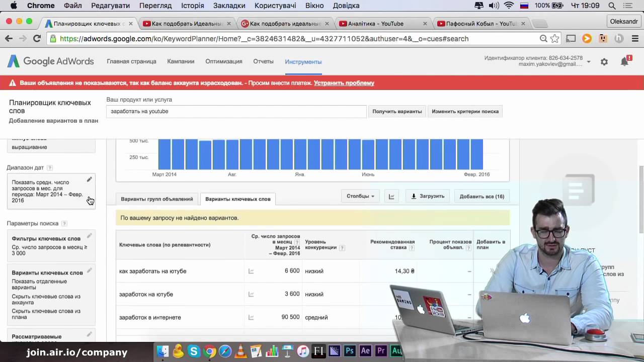Open Safari from the Dock

pyautogui.click(x=225, y=351)
